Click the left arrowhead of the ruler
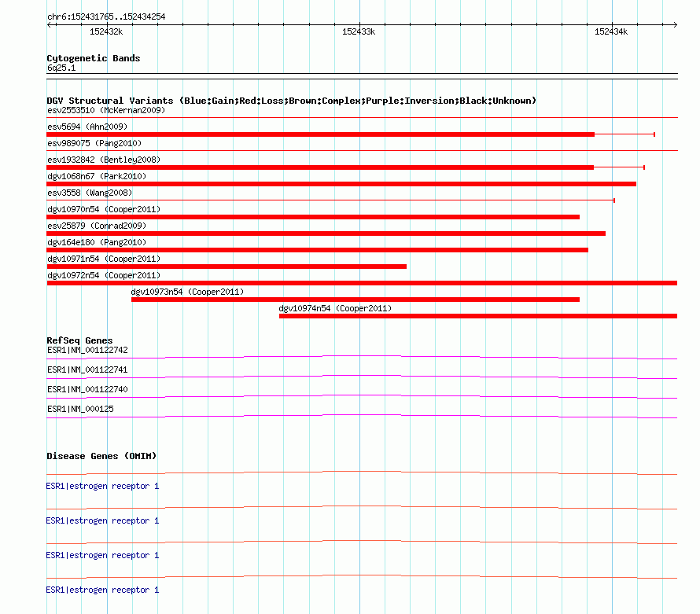The width and height of the screenshot is (700, 614). pos(49,24)
